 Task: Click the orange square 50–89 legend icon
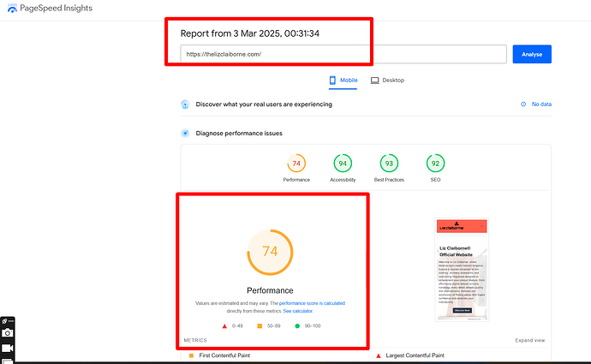pos(260,326)
